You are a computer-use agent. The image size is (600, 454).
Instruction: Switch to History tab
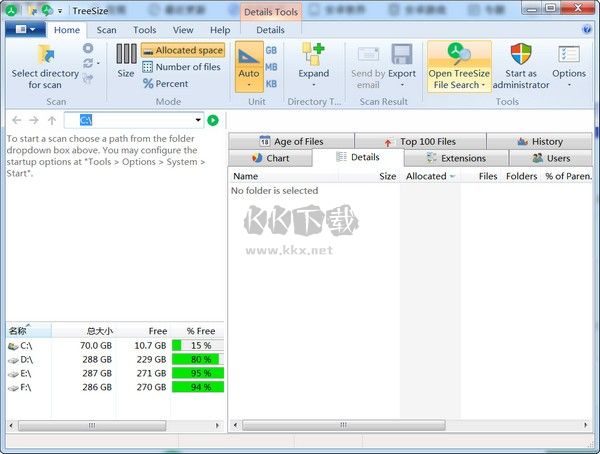point(540,142)
